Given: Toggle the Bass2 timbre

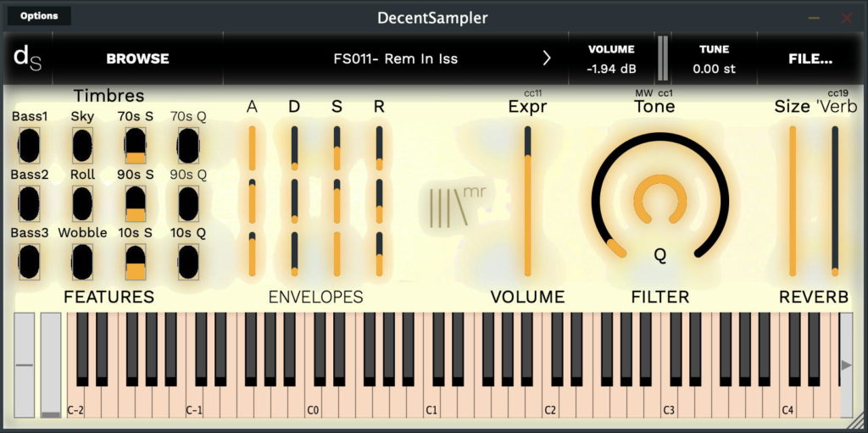Looking at the screenshot, I should (30, 203).
